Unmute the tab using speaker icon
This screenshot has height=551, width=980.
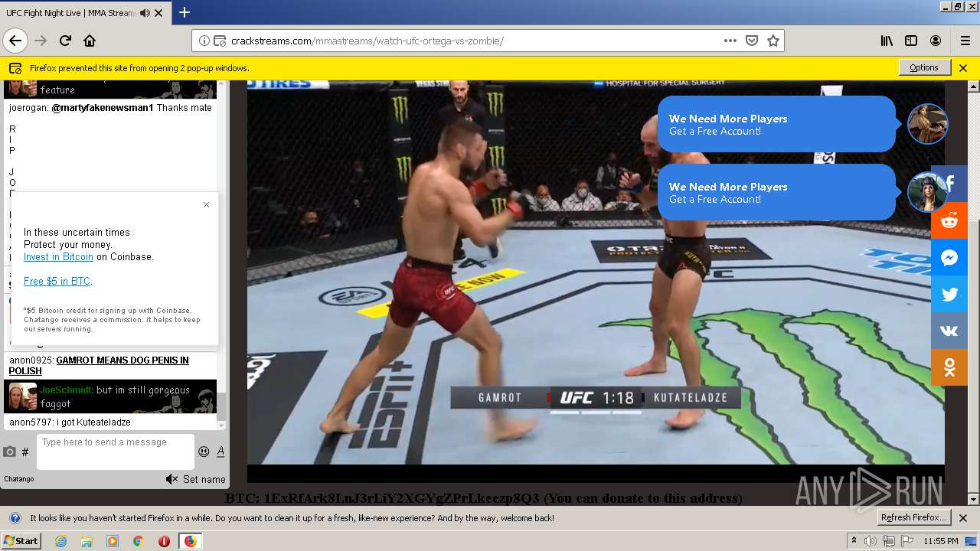(145, 13)
